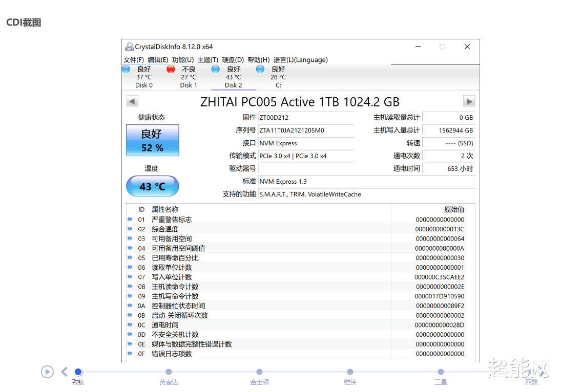Open the 语言(L)(Language) menu
This screenshot has height=392, width=561.
click(301, 60)
